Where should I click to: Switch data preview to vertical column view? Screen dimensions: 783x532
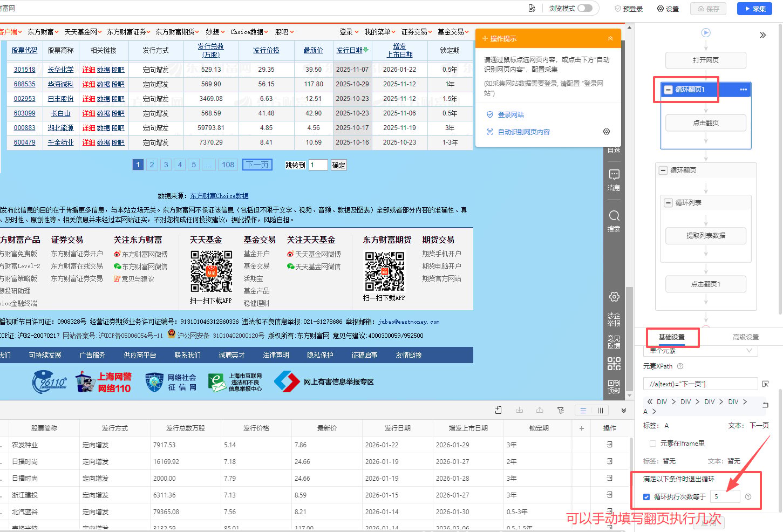600,411
